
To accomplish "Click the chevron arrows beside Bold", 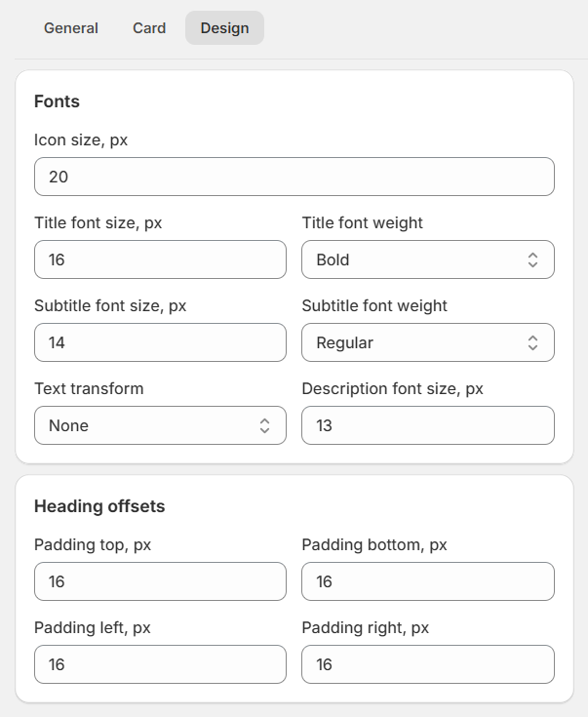I will (532, 259).
